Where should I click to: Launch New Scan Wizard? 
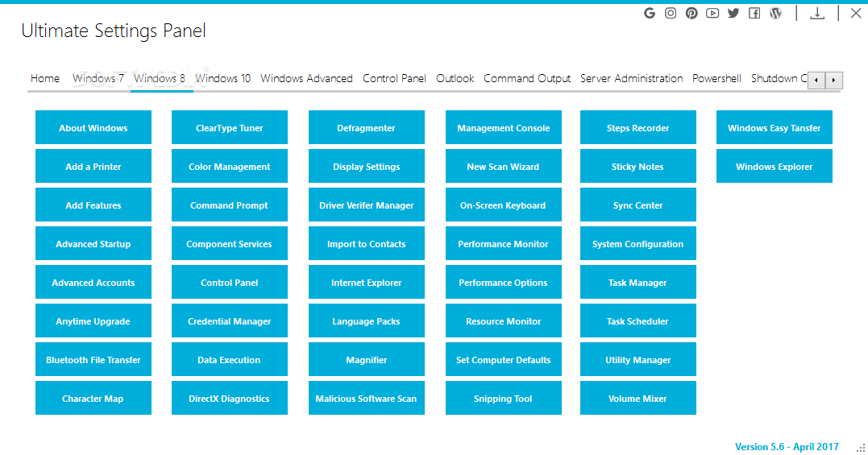point(504,167)
